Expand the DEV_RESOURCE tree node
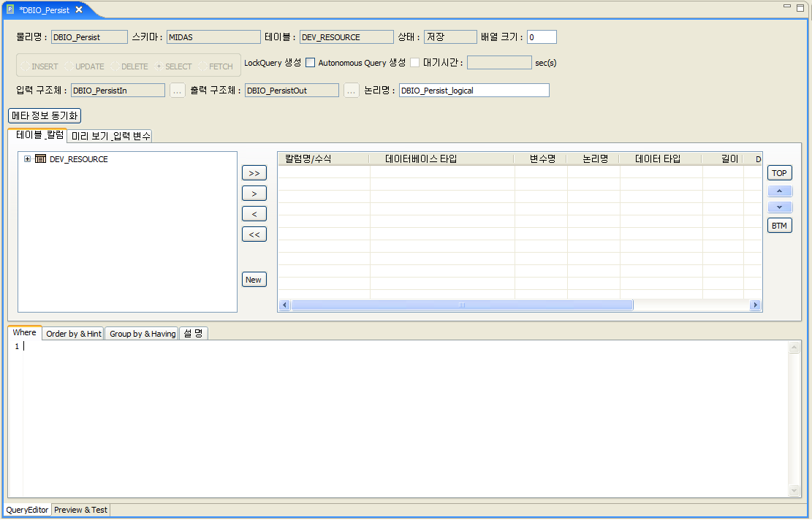 [27, 158]
